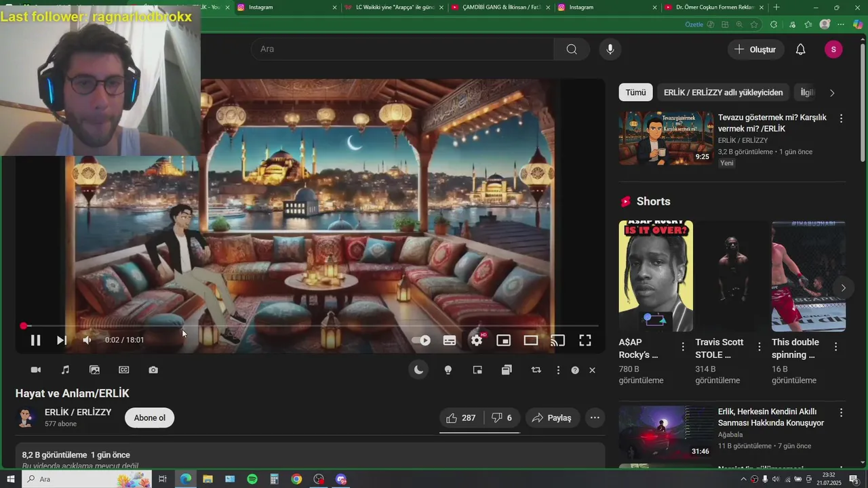The height and width of the screenshot is (488, 868).
Task: Click the image gallery icon below player
Action: 94,370
